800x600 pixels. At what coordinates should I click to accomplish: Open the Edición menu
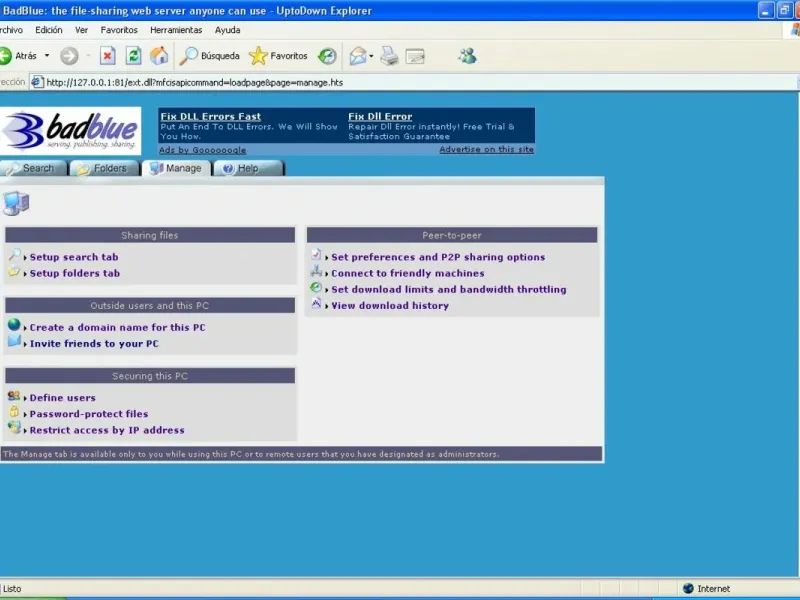pos(48,30)
